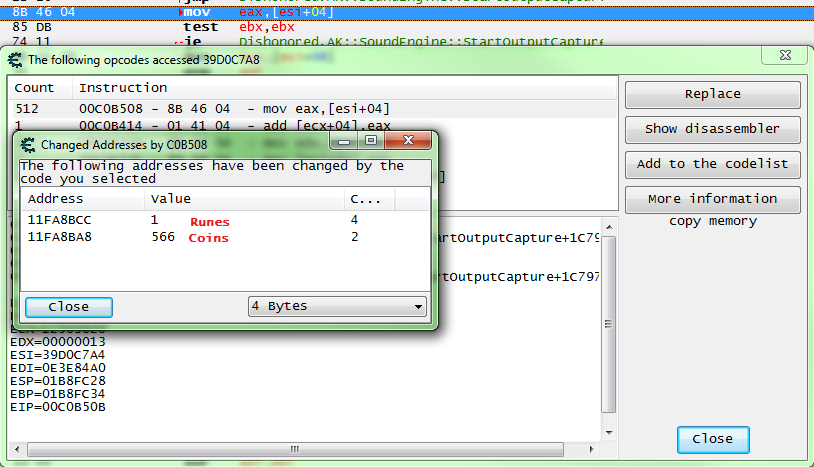Screen dimensions: 814x467
Task: Click the ESP=01B8FC28 register line
Action: coord(58,381)
